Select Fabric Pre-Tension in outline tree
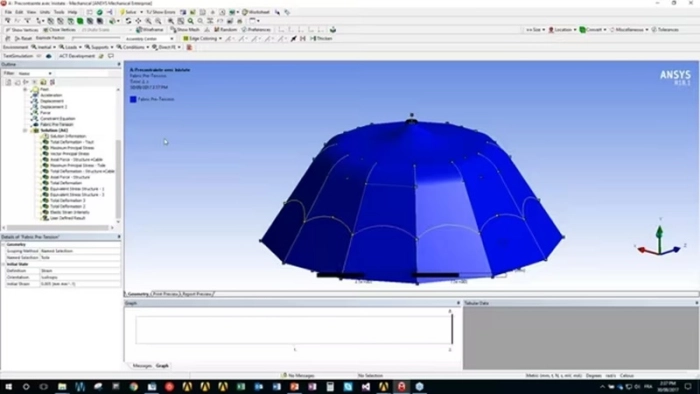Viewport: 700px width, 394px height. pos(56,124)
